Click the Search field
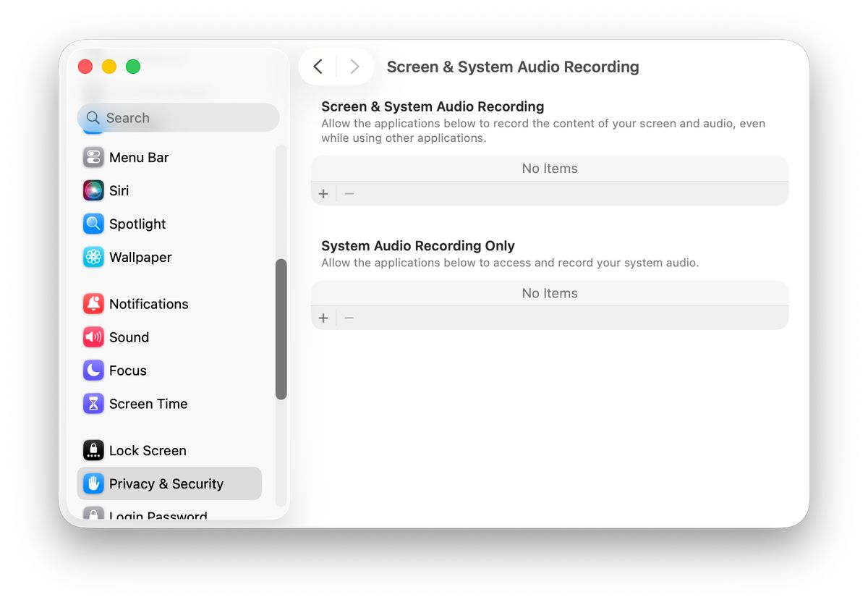 (x=178, y=118)
